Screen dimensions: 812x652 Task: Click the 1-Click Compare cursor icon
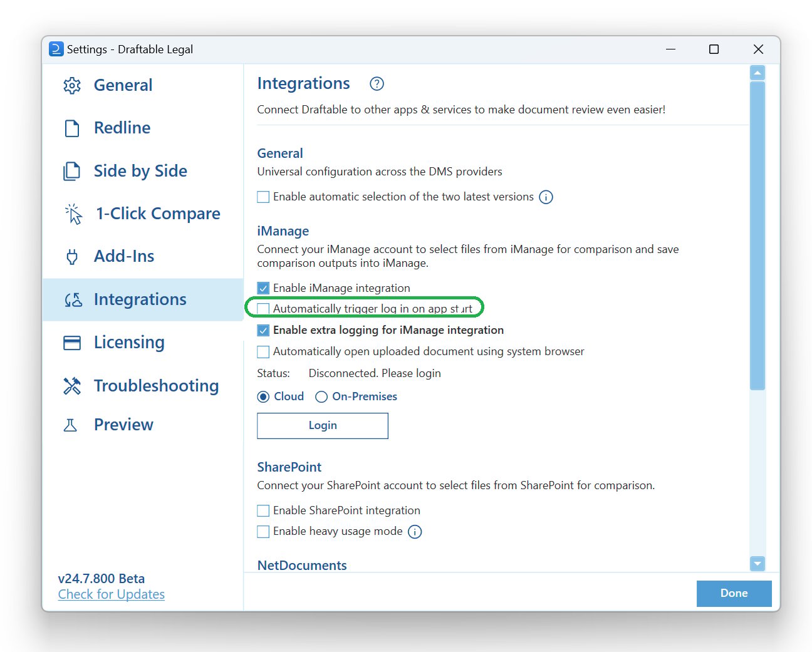(73, 214)
